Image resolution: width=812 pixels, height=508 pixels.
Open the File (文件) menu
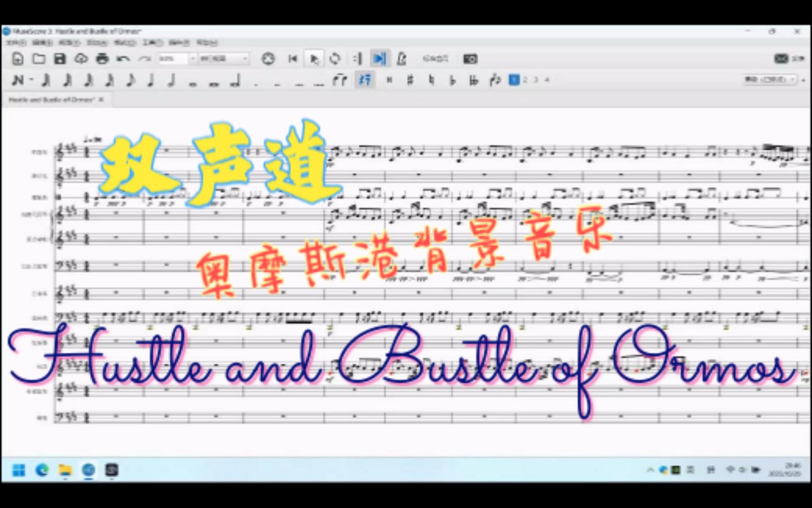[16, 43]
